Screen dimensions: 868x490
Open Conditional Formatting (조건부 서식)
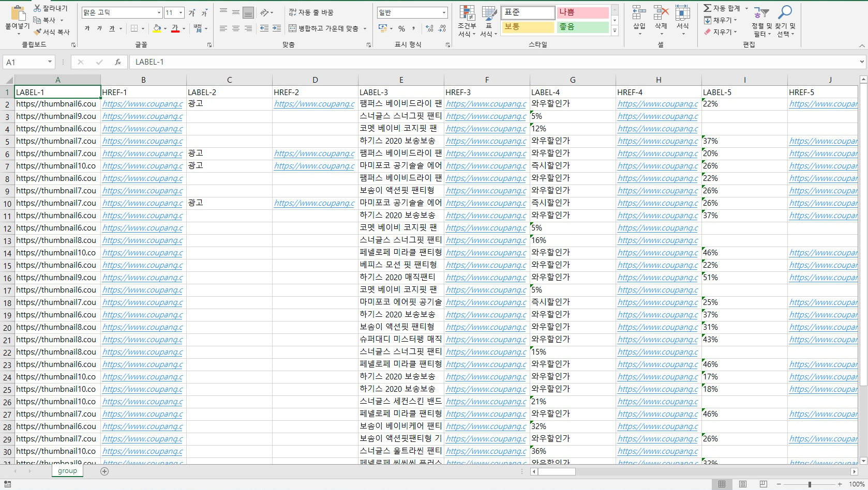click(467, 22)
